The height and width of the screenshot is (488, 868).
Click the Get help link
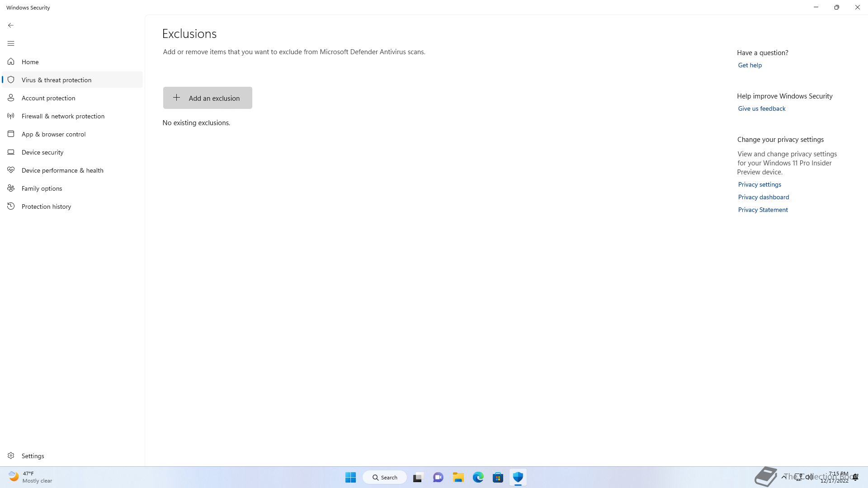(x=750, y=65)
